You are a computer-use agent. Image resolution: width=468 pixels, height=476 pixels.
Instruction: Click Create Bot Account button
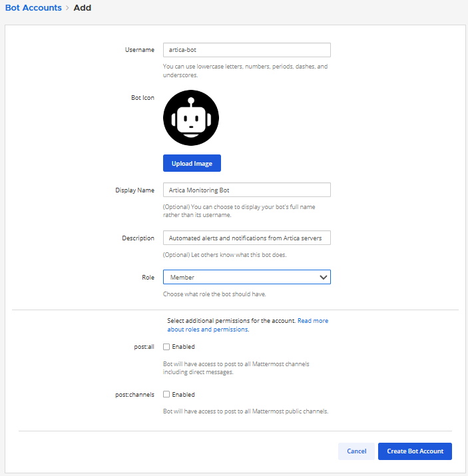[415, 451]
